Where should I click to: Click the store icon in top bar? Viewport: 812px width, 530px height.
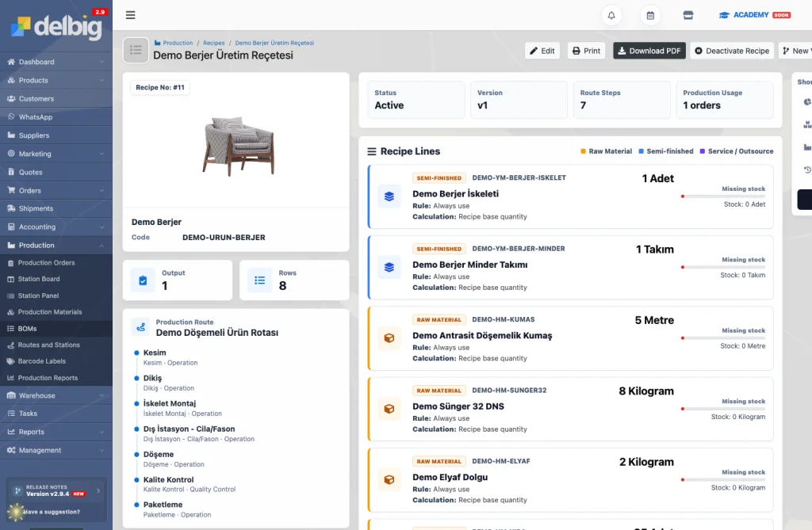(688, 16)
